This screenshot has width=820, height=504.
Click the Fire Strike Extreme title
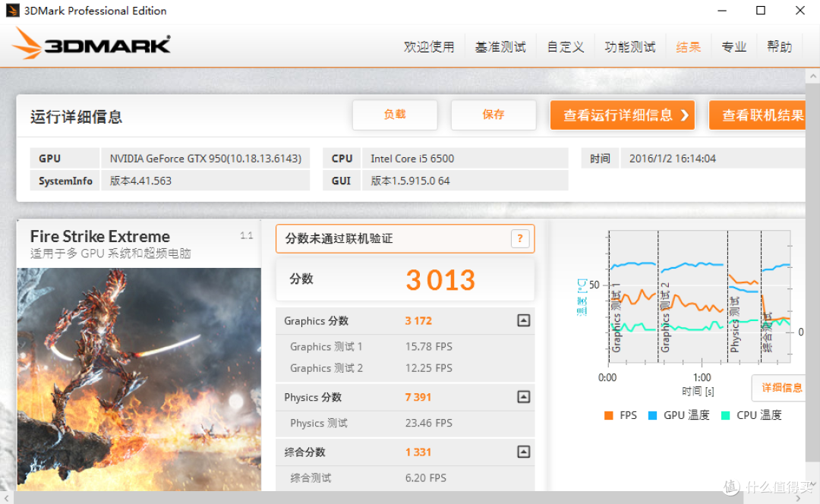pyautogui.click(x=100, y=236)
